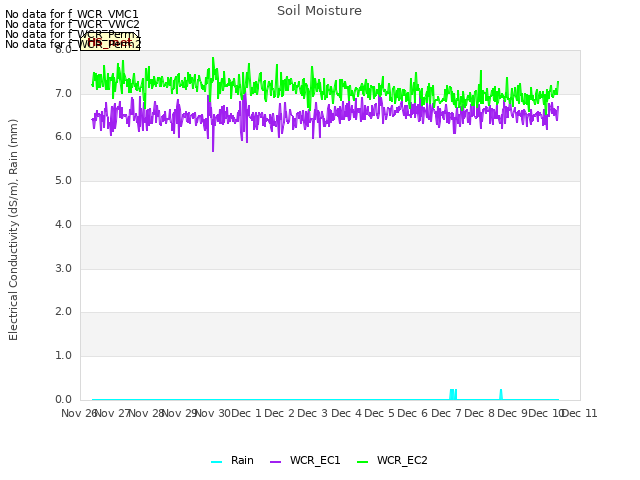Click the Dec 5 x-axis label
Screen dimensions: 640x480
(379, 413)
